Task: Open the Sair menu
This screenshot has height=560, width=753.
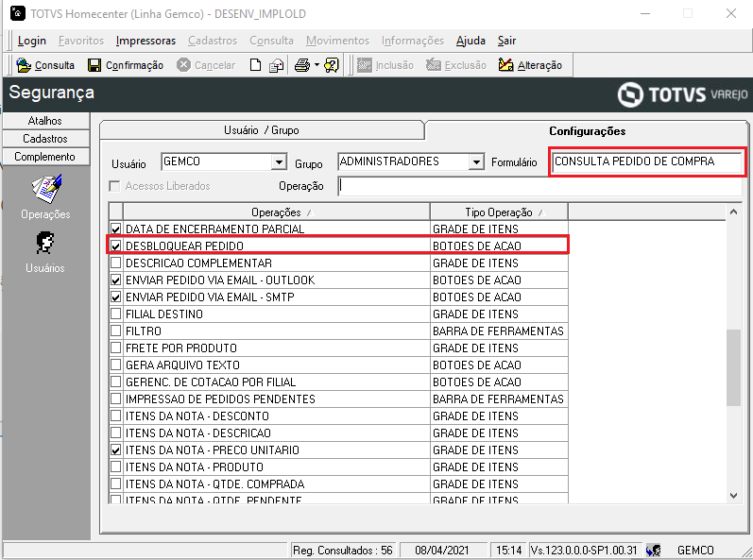Action: pos(506,41)
